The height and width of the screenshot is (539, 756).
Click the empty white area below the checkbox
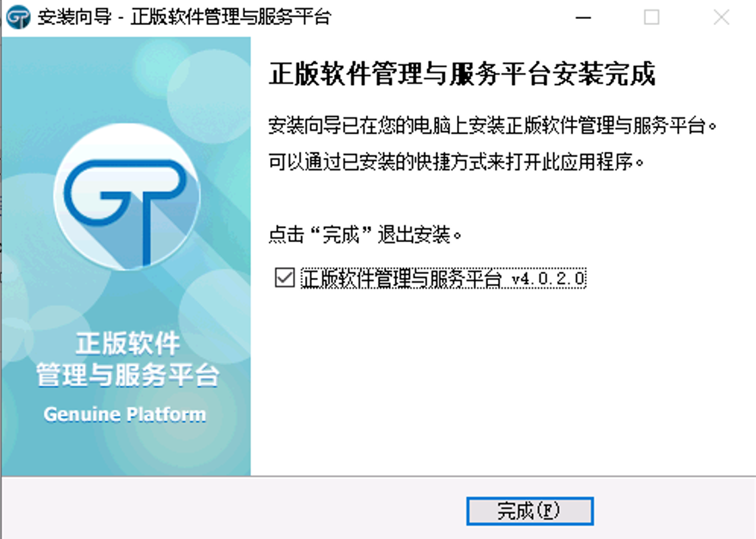pos(500,378)
